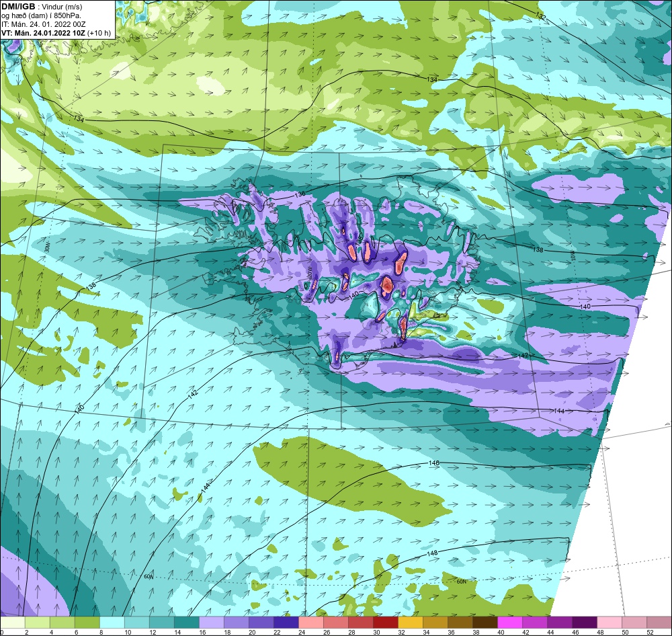The image size is (672, 636).
Task: Click the 34–36 m/s dark gold legend swatch
Action: coord(435,623)
